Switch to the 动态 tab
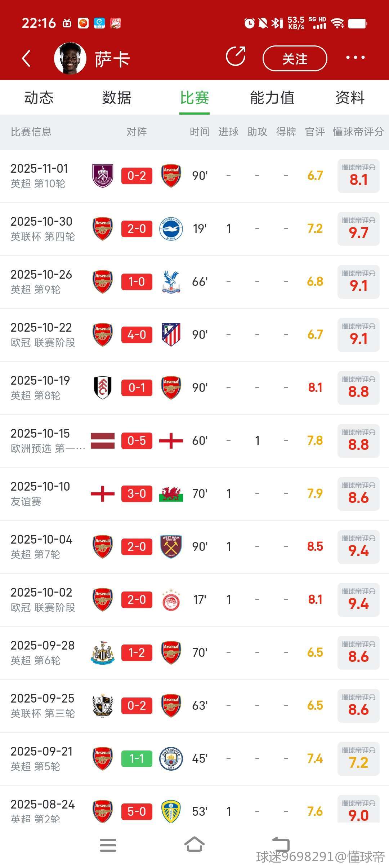 click(39, 98)
